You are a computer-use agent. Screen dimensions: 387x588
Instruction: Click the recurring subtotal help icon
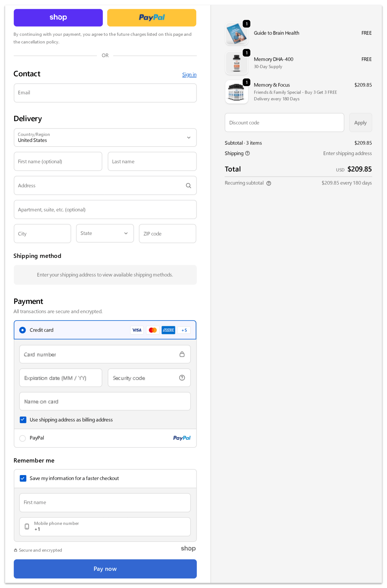point(269,183)
